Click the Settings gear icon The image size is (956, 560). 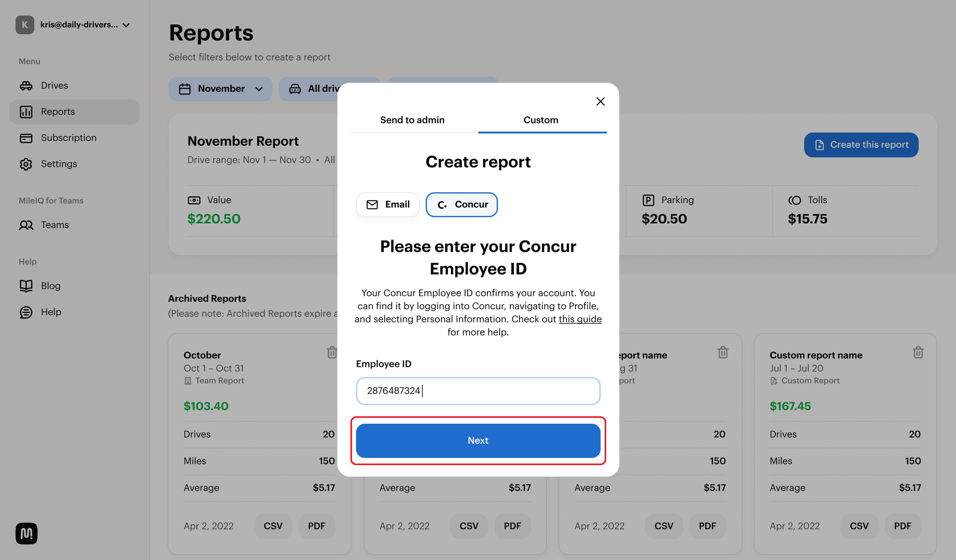coord(26,164)
